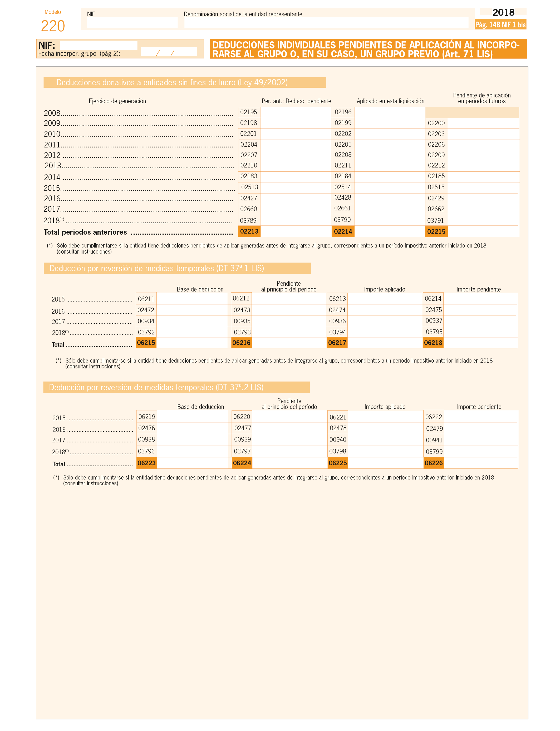The width and height of the screenshot is (560, 731).
Task: Click input field for box 02427
Action: coord(296,199)
